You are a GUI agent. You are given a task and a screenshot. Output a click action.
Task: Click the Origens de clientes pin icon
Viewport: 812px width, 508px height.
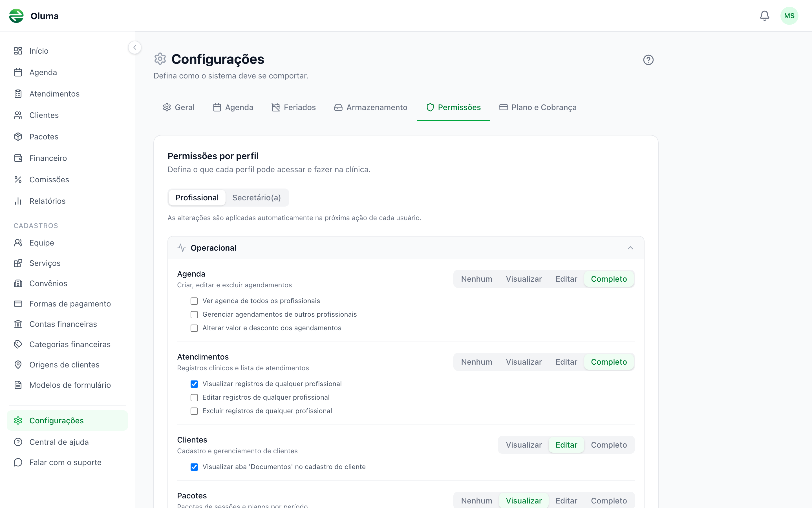(18, 365)
